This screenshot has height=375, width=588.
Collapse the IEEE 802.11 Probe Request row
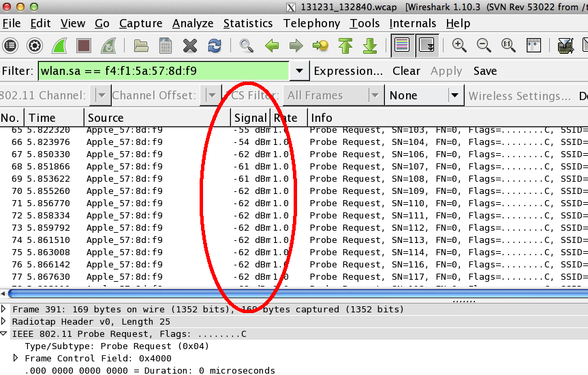coord(4,333)
